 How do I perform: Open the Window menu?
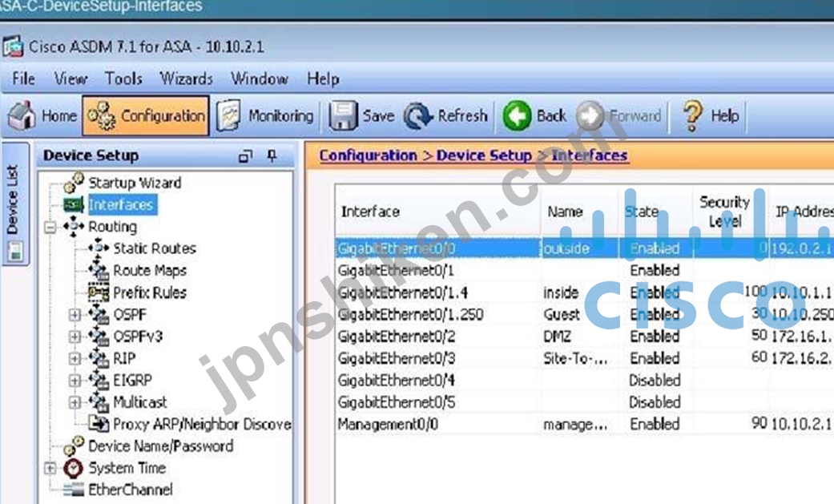point(259,79)
